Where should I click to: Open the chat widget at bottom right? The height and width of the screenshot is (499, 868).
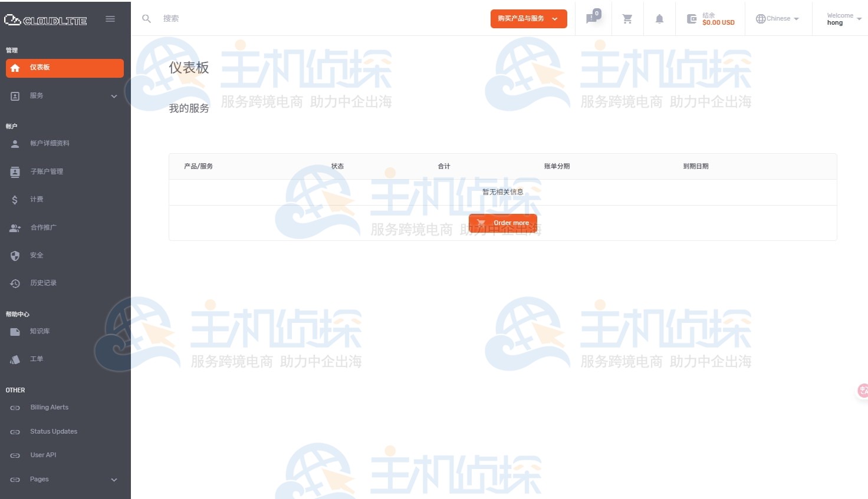862,391
